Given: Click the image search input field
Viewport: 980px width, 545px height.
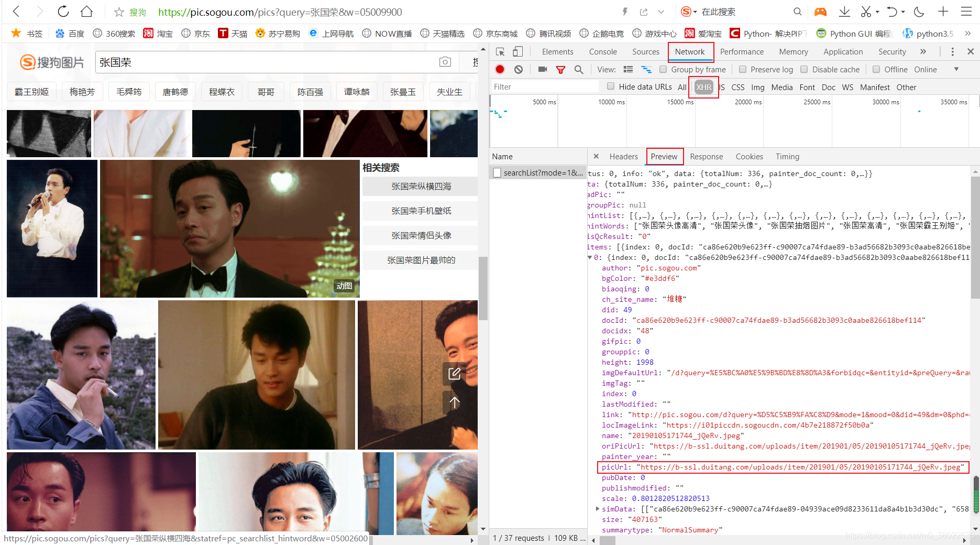Looking at the screenshot, I should [267, 62].
